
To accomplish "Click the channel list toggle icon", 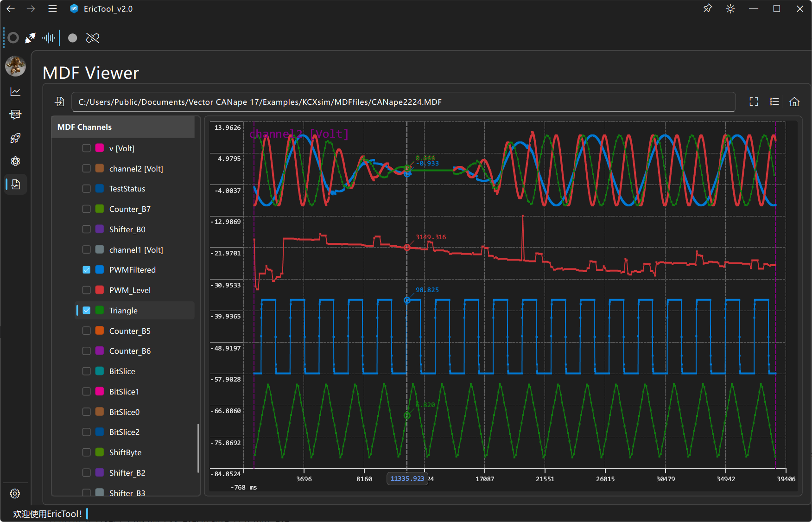I will (x=774, y=102).
